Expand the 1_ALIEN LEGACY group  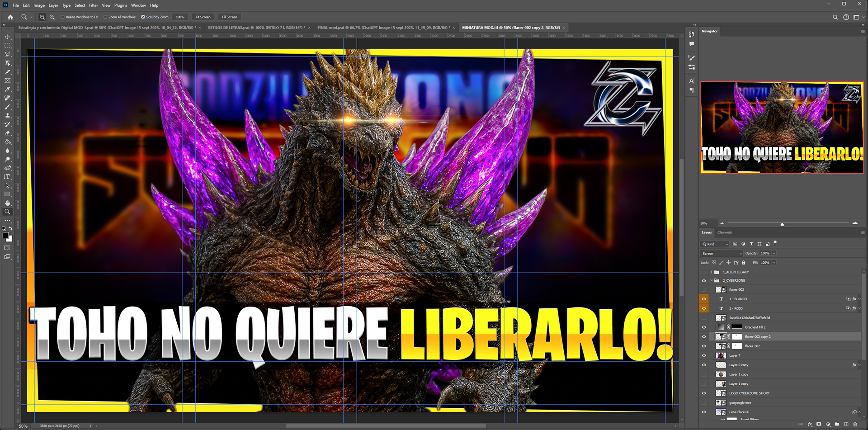pos(711,272)
